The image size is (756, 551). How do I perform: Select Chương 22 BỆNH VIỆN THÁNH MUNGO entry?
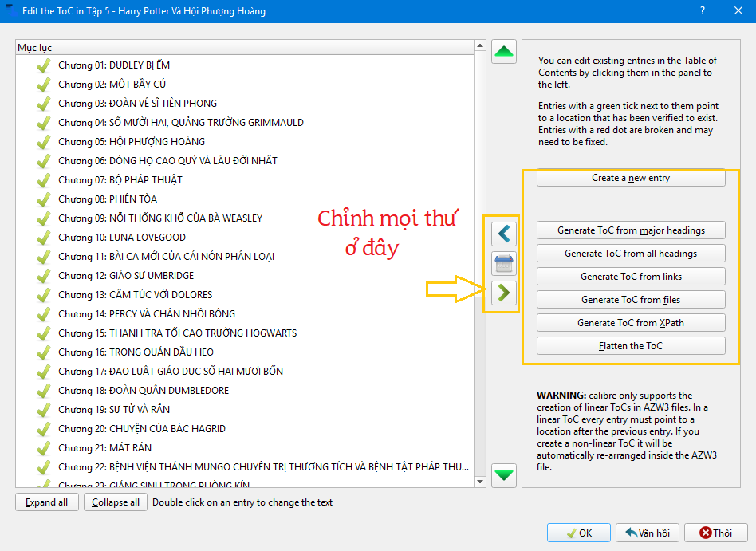point(263,467)
